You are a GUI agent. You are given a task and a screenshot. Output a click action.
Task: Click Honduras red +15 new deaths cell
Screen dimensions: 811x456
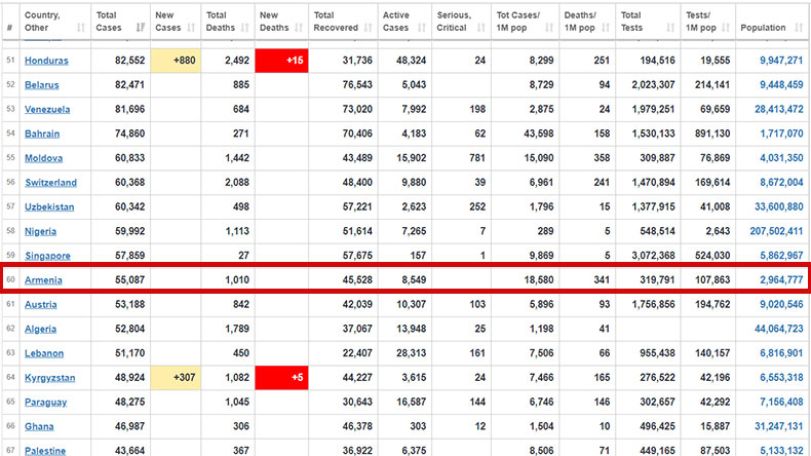281,60
